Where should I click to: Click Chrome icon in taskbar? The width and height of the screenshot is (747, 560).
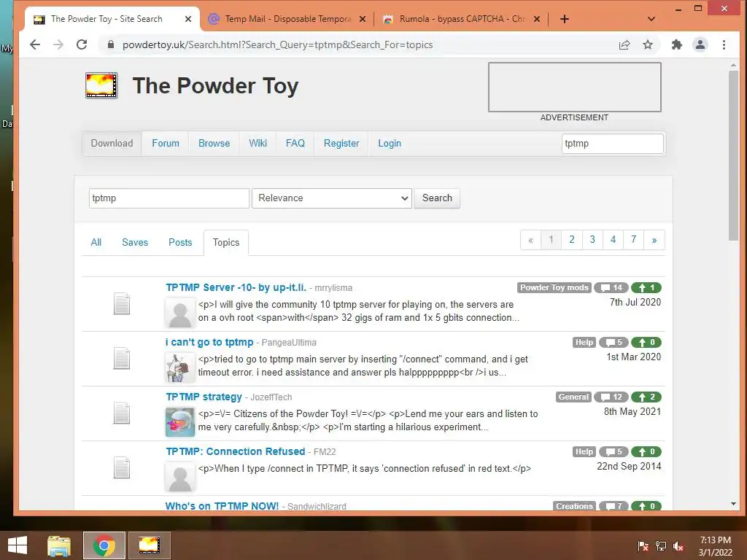click(104, 545)
